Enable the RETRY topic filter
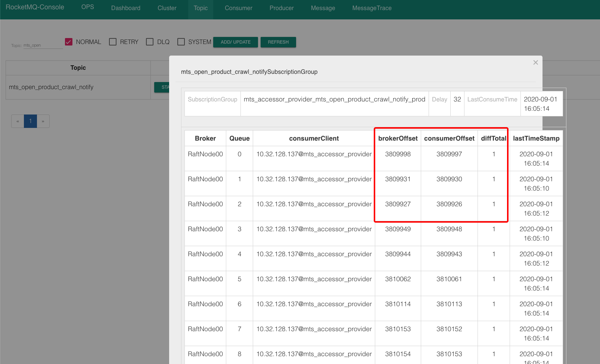The image size is (600, 364). 113,42
